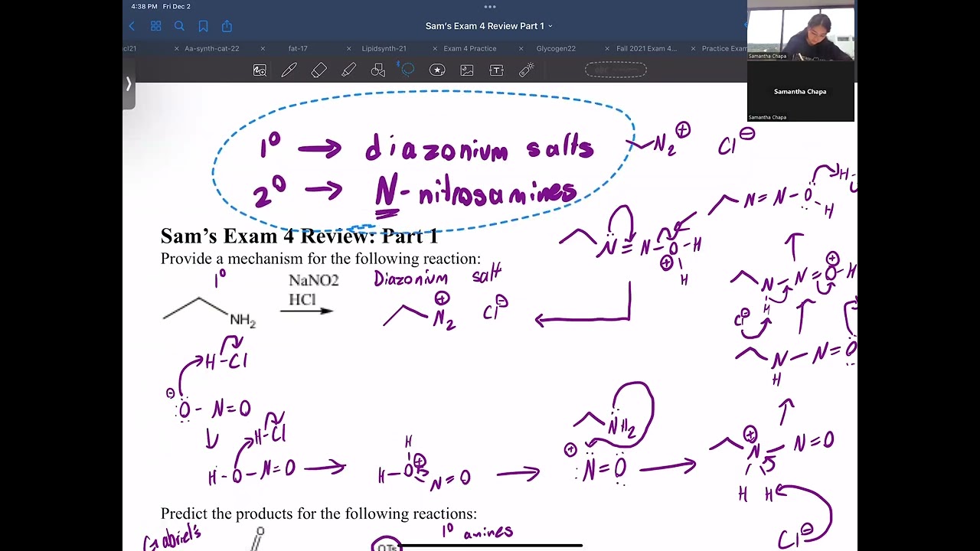Open the Elements sticker tool
Screen dimensions: 980x551
tap(437, 70)
